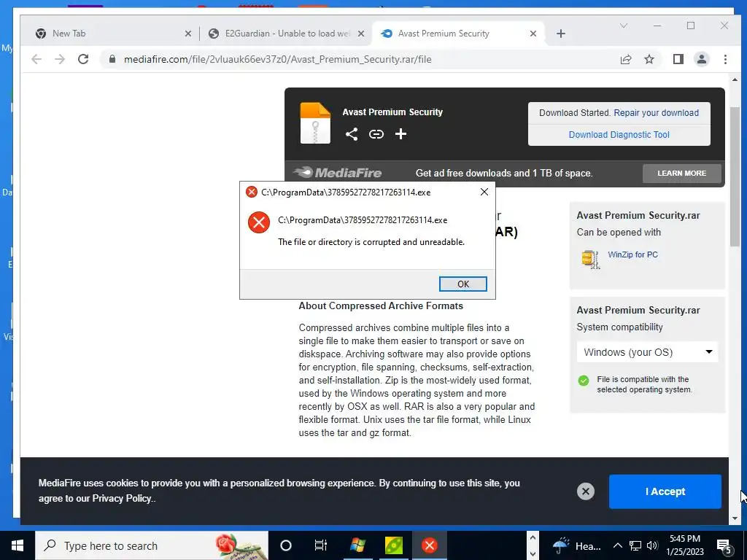Close the Avast Premium Security tab
The width and height of the screenshot is (747, 560).
click(533, 34)
